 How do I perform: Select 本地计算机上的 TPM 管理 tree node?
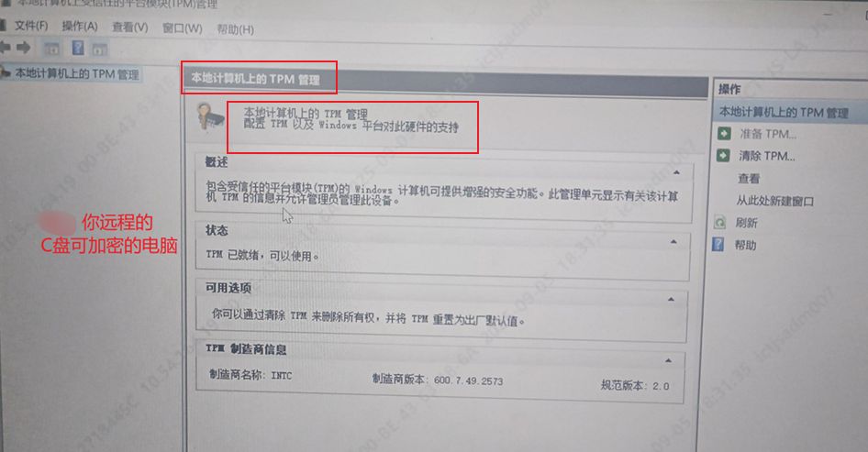[76, 73]
